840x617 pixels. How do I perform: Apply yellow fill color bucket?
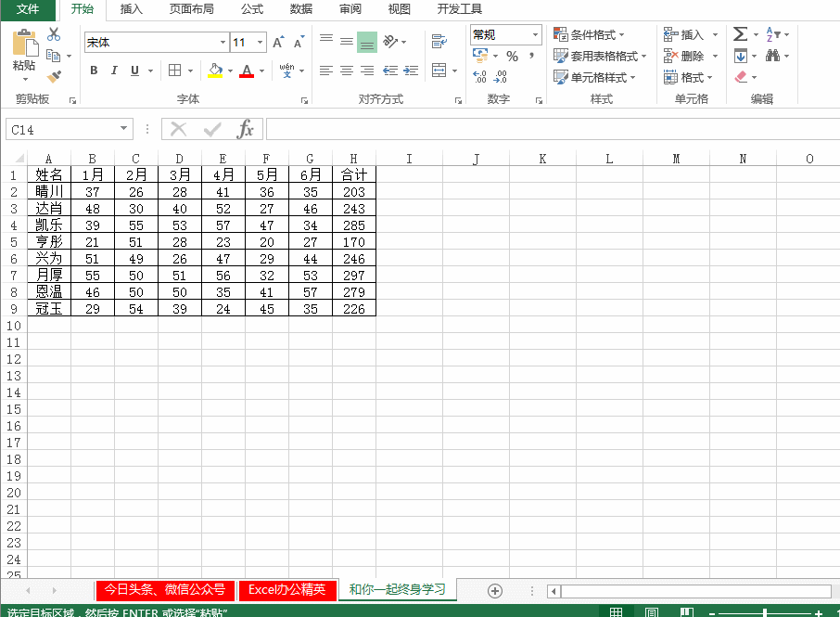215,71
